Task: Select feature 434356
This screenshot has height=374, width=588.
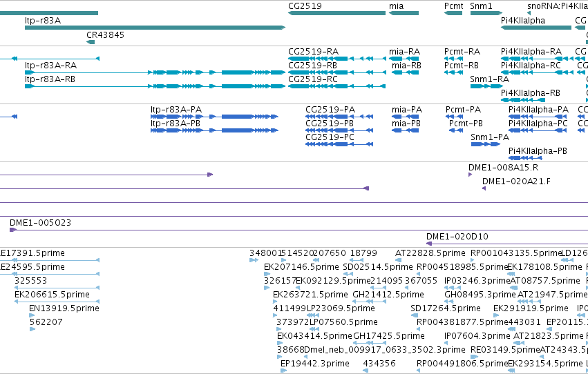Action: [366, 371]
